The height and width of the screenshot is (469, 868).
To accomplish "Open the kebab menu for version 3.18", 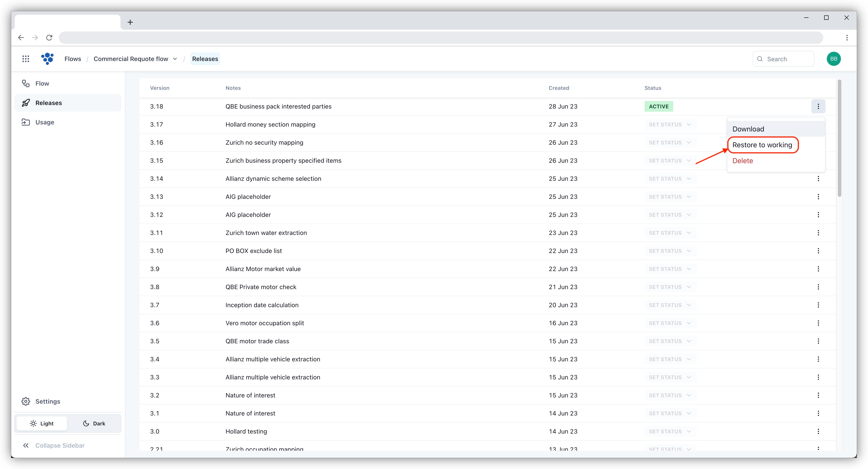I will [x=818, y=106].
